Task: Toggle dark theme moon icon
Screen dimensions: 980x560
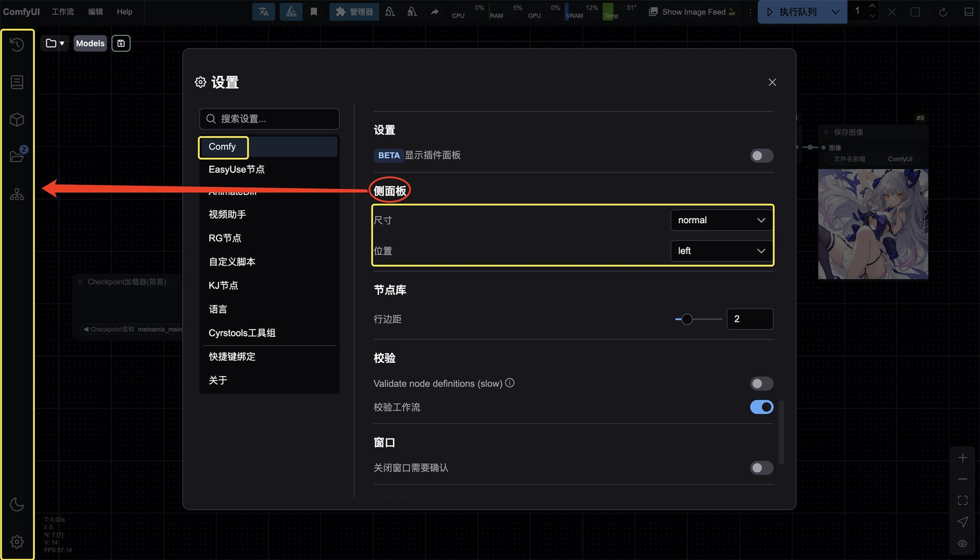Action: (17, 504)
